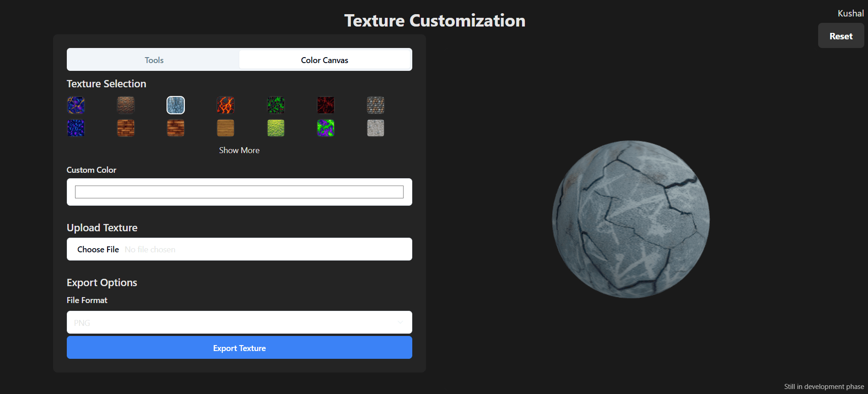Choose the gray cobblestone wall texture
The width and height of the screenshot is (868, 394).
[376, 105]
